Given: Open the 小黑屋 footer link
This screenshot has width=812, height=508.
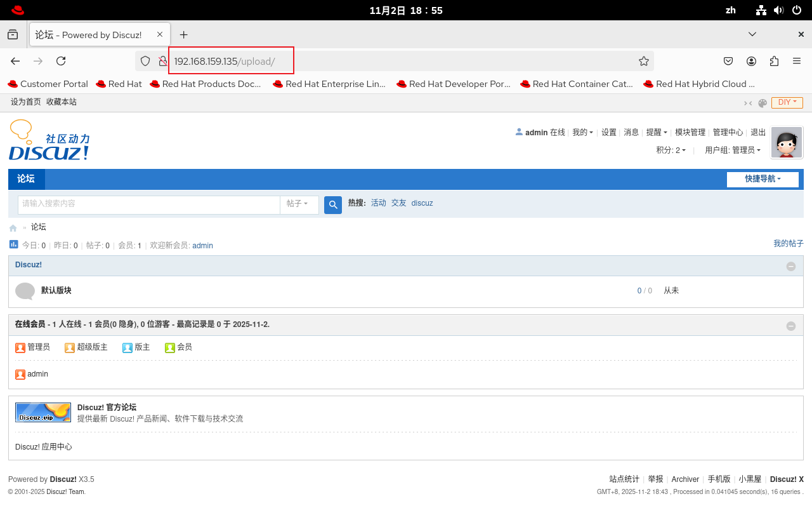Looking at the screenshot, I should [x=750, y=479].
